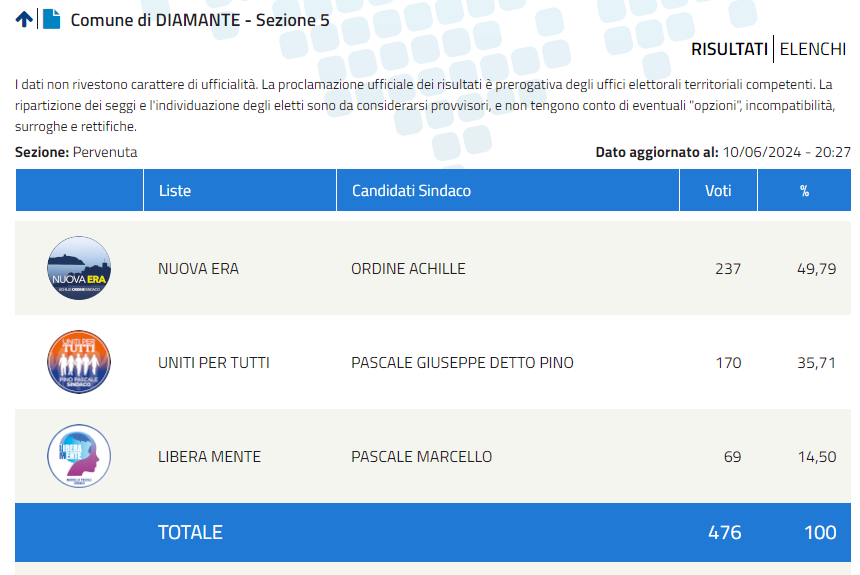
Task: Click candidate ORDINE ACHILLE
Action: point(408,269)
